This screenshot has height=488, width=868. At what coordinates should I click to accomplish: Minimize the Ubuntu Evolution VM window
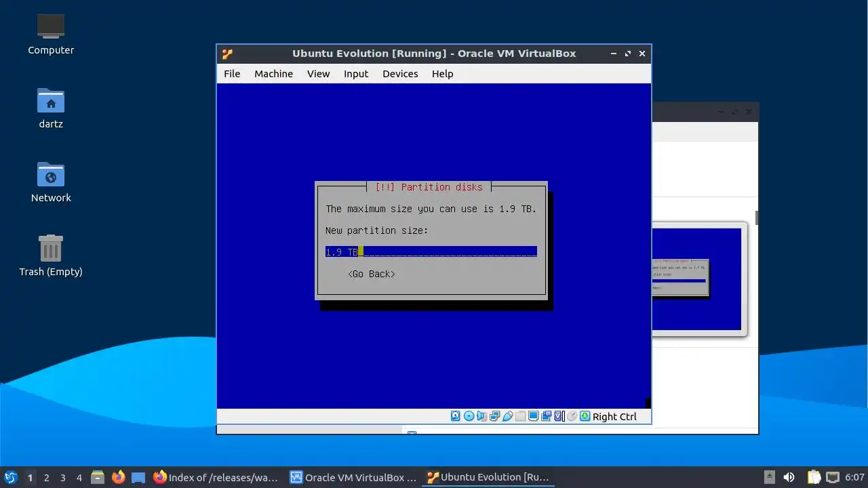[x=614, y=54]
